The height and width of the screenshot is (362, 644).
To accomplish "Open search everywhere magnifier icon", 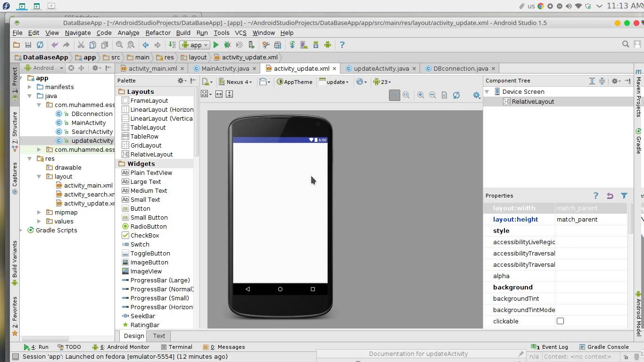I will [x=626, y=44].
